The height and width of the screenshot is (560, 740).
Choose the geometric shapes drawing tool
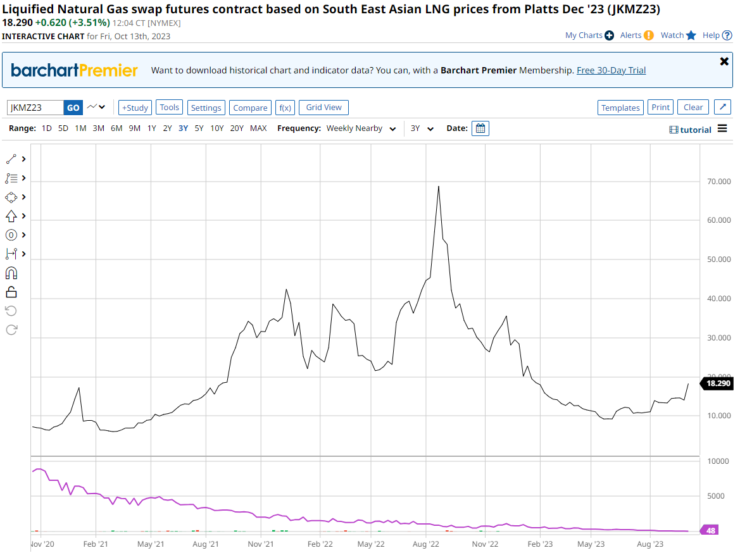point(11,197)
